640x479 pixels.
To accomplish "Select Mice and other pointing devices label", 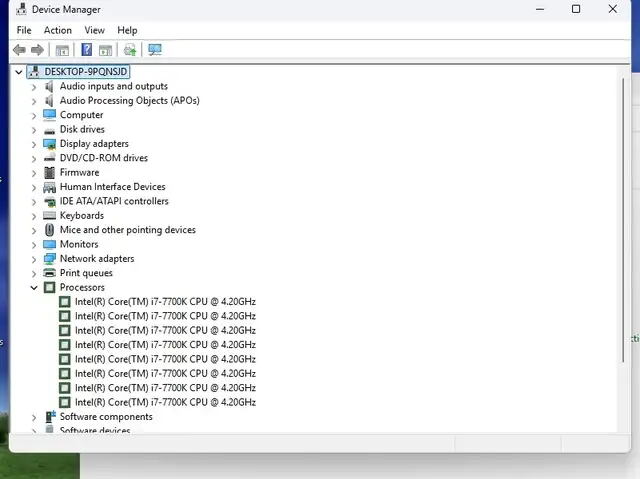I will [x=128, y=230].
